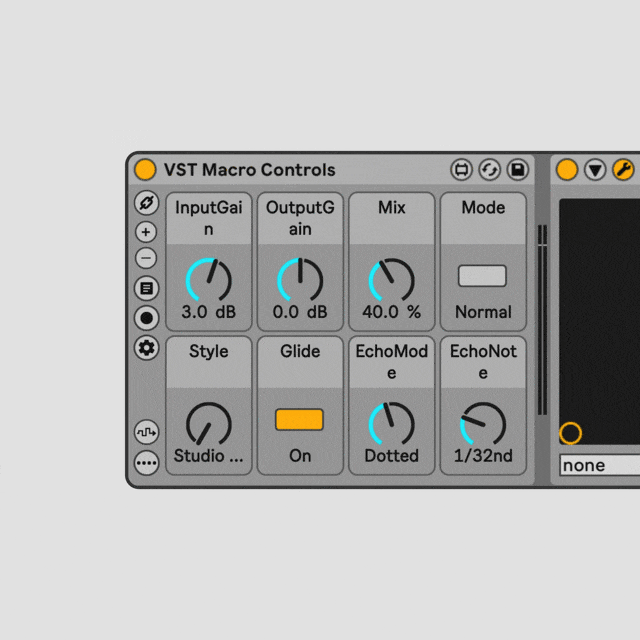640x640 pixels.
Task: Click the show/hide macro controls icon
Action: (461, 169)
